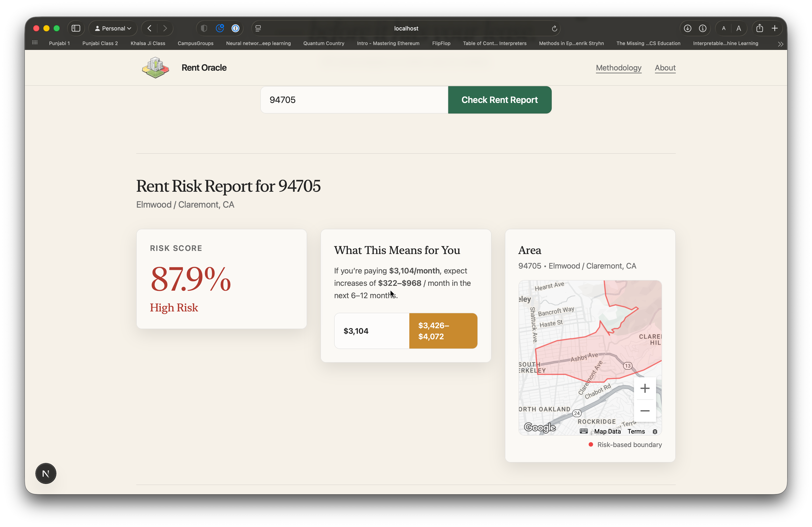This screenshot has width=812, height=527.
Task: Click the privacy shield icon
Action: (x=204, y=28)
